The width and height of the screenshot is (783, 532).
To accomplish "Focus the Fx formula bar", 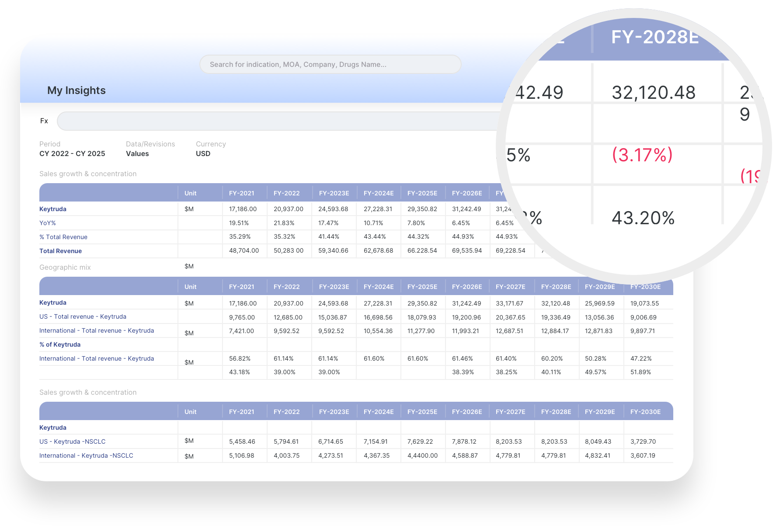I will click(280, 121).
